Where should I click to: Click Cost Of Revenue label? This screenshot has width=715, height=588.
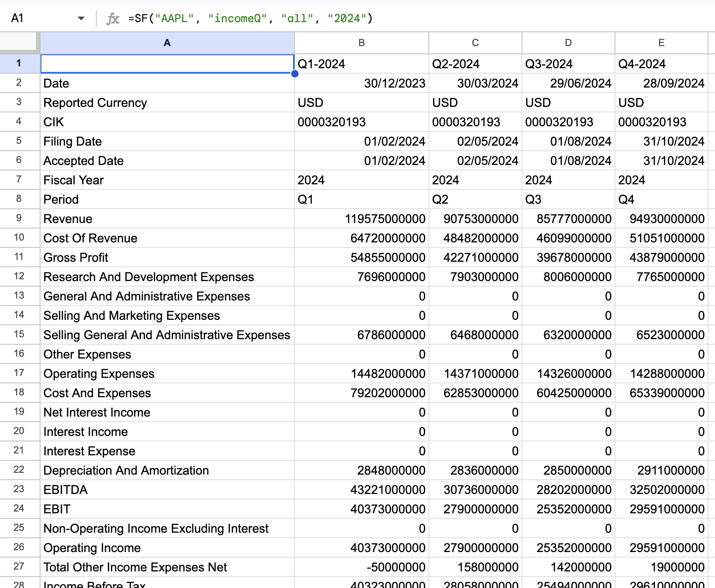tap(167, 238)
